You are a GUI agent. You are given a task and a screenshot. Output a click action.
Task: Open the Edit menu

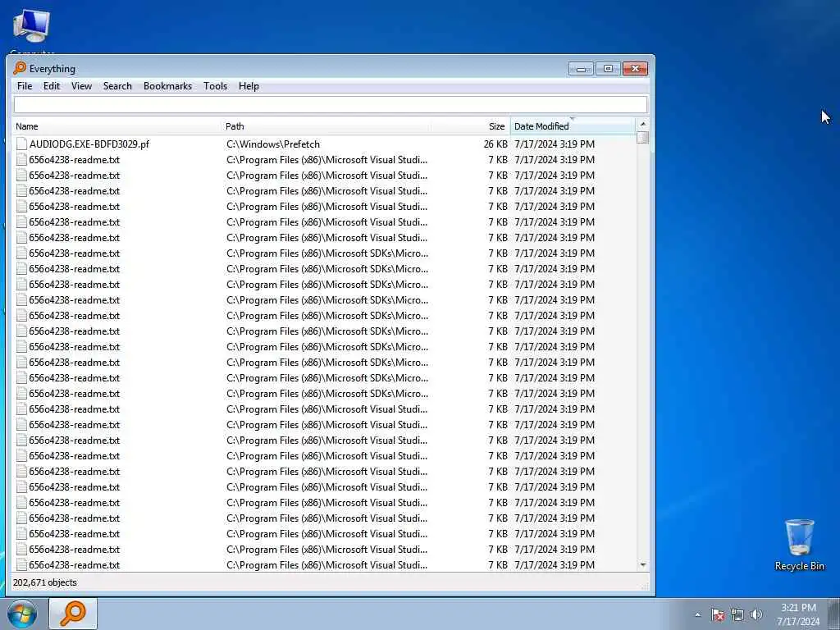52,85
